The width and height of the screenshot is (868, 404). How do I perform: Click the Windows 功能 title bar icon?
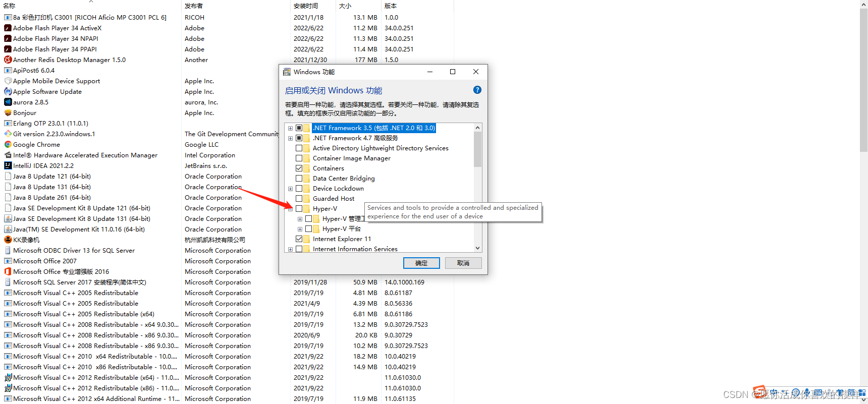pos(287,72)
